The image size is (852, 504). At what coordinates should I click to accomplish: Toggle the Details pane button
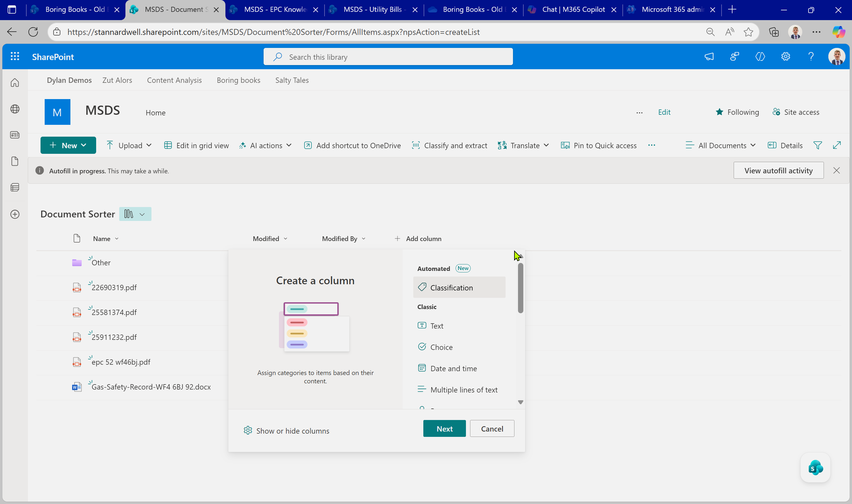point(785,145)
